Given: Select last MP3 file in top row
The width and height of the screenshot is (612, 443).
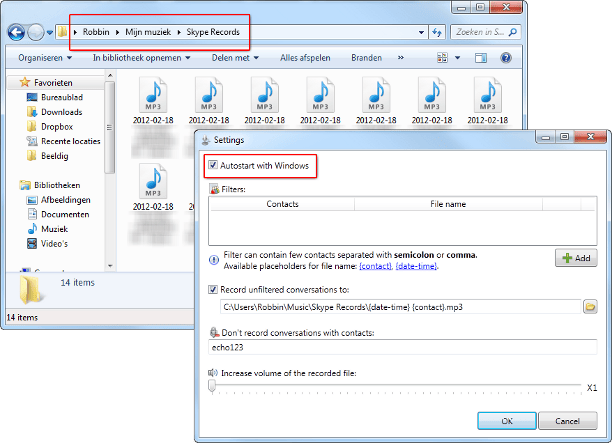Looking at the screenshot, I should click(x=487, y=101).
